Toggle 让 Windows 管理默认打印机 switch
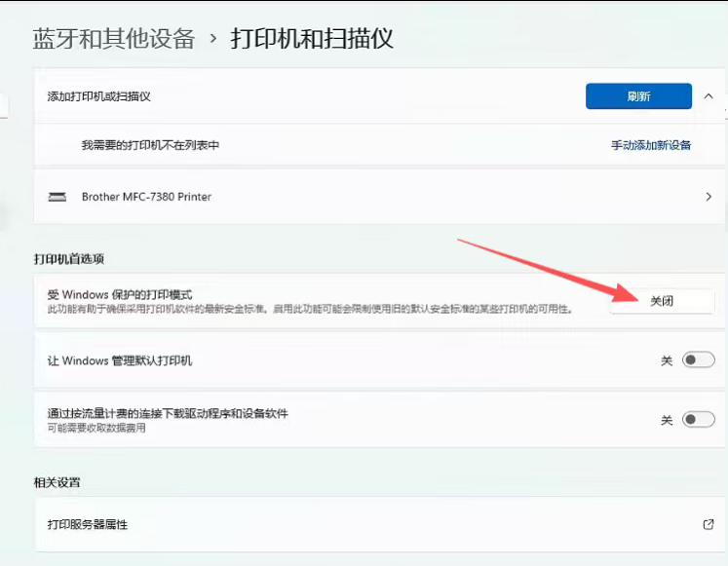The height and width of the screenshot is (566, 728). (x=698, y=360)
